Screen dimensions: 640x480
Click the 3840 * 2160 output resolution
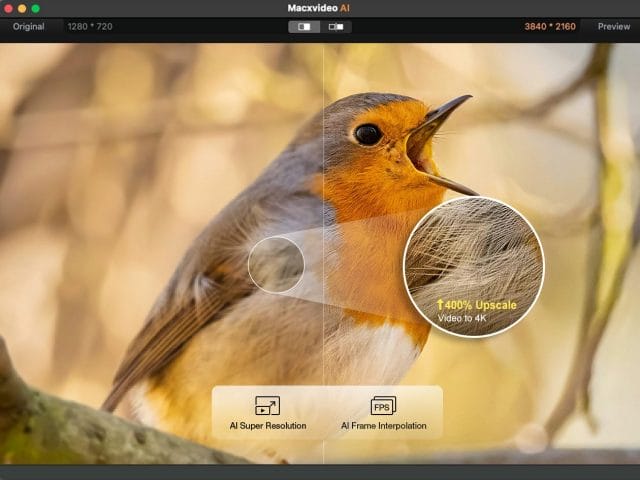(550, 26)
